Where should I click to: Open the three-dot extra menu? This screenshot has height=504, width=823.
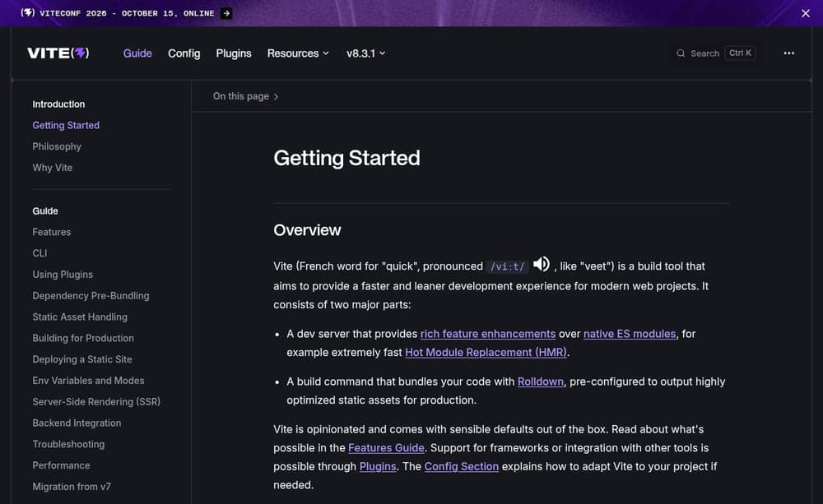pos(788,53)
